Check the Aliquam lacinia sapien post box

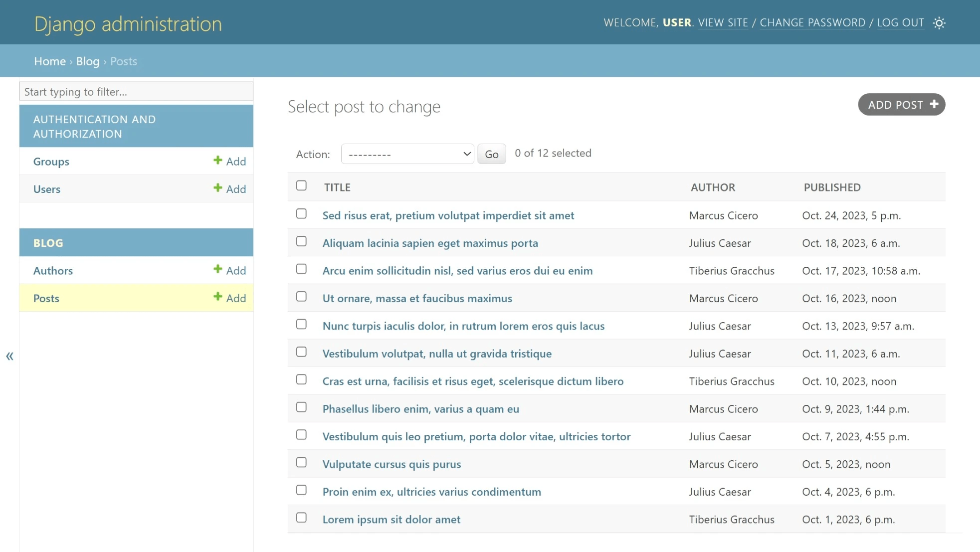(x=301, y=241)
